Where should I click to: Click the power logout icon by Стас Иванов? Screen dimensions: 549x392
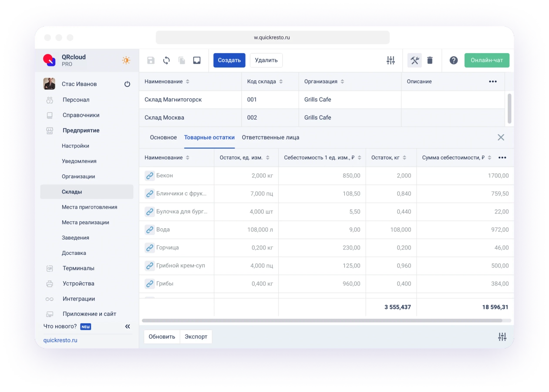(127, 84)
